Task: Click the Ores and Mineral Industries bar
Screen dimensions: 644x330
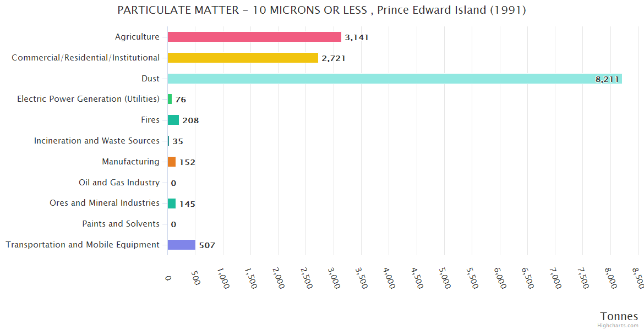Action: click(x=172, y=204)
